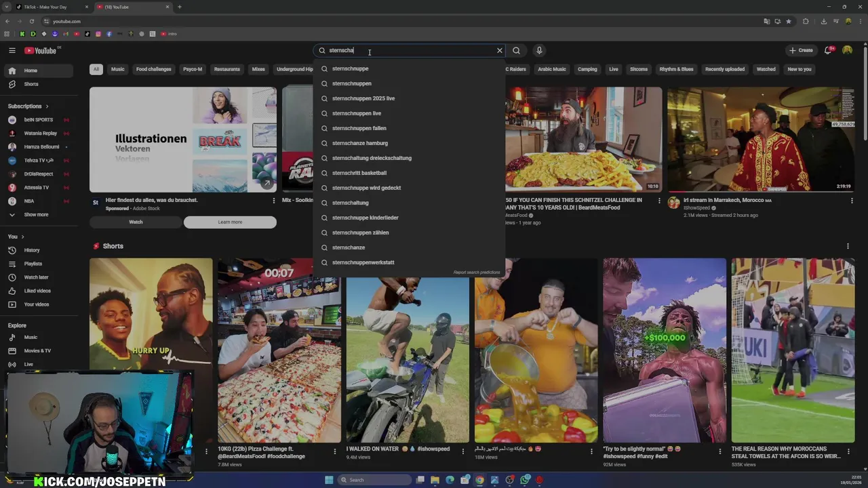This screenshot has height=488, width=868.
Task: Select the New to you chip
Action: (800, 69)
